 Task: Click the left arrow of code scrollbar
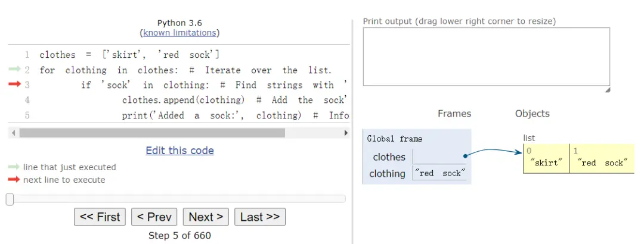(13, 133)
